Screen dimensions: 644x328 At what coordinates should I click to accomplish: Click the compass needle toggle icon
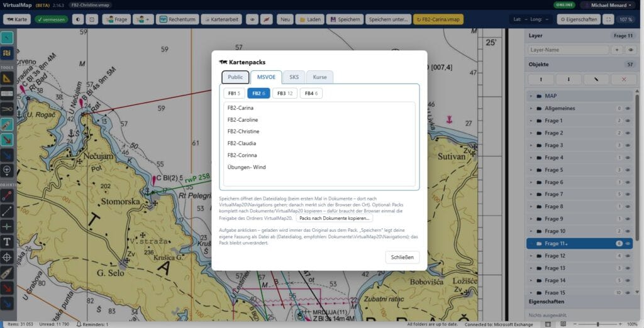click(x=266, y=19)
